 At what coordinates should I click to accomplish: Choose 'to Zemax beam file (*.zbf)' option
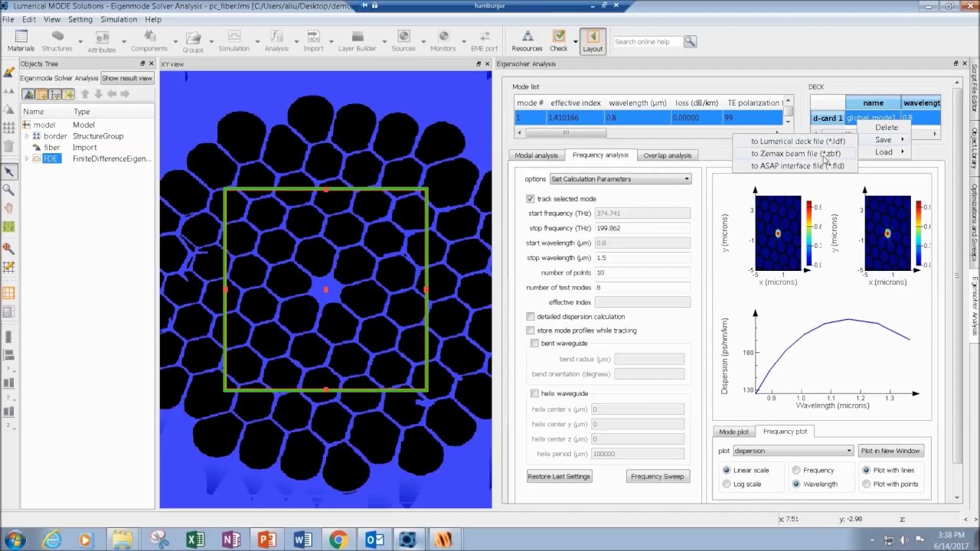coord(795,154)
